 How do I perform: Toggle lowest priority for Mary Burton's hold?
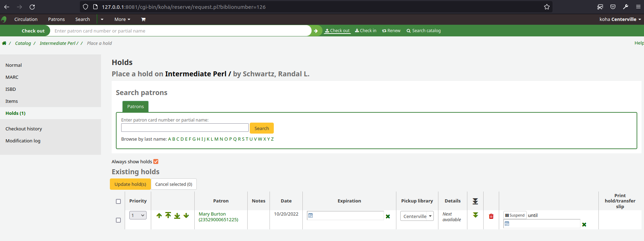point(475,215)
